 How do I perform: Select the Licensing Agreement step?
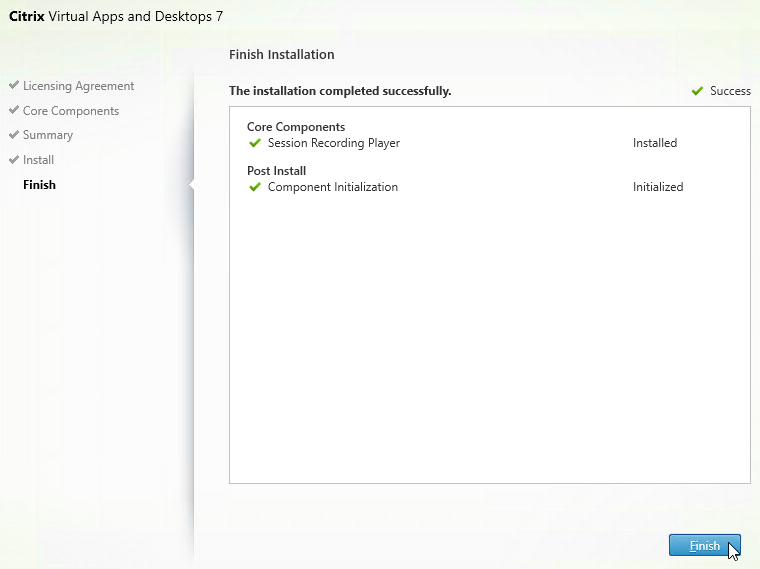(79, 86)
